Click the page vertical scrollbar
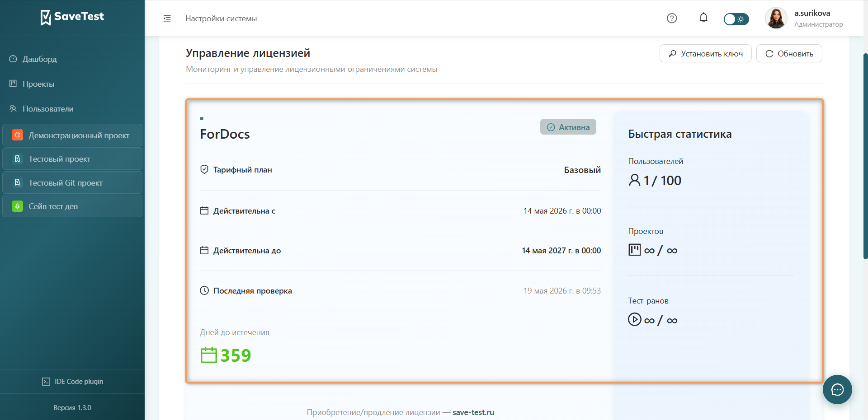 [865, 156]
